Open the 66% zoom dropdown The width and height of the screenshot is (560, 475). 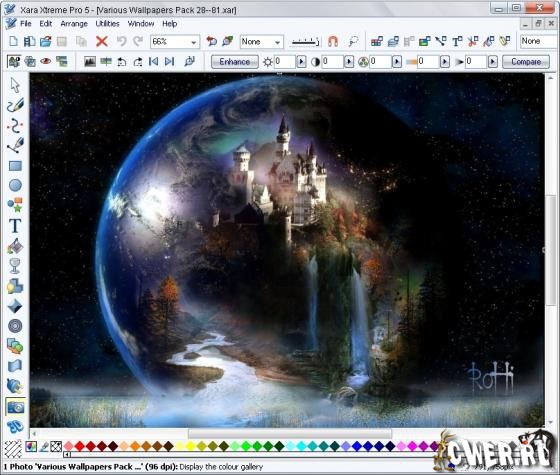175,42
